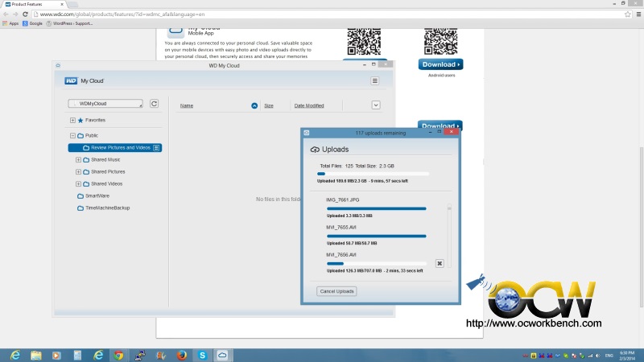Open the Google bookmark

[32, 23]
